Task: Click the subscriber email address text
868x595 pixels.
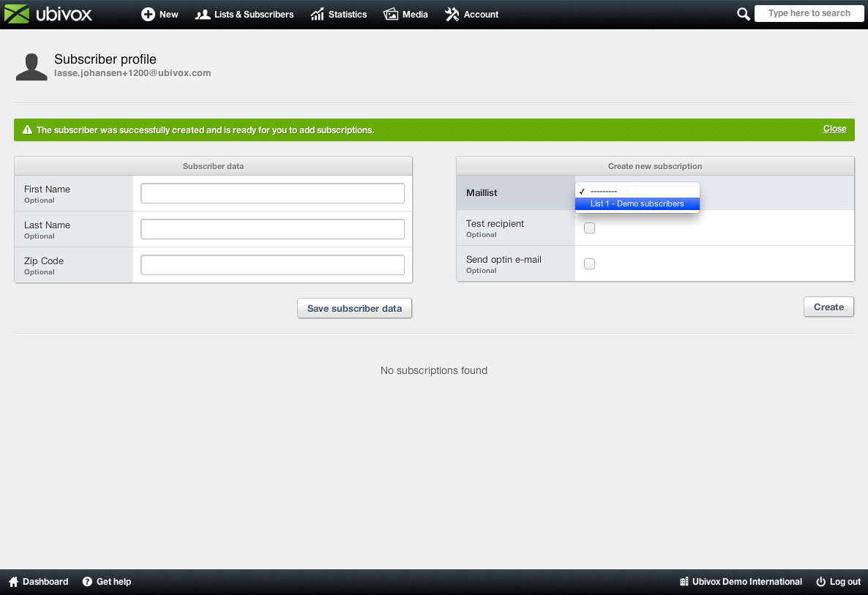Action: (132, 73)
